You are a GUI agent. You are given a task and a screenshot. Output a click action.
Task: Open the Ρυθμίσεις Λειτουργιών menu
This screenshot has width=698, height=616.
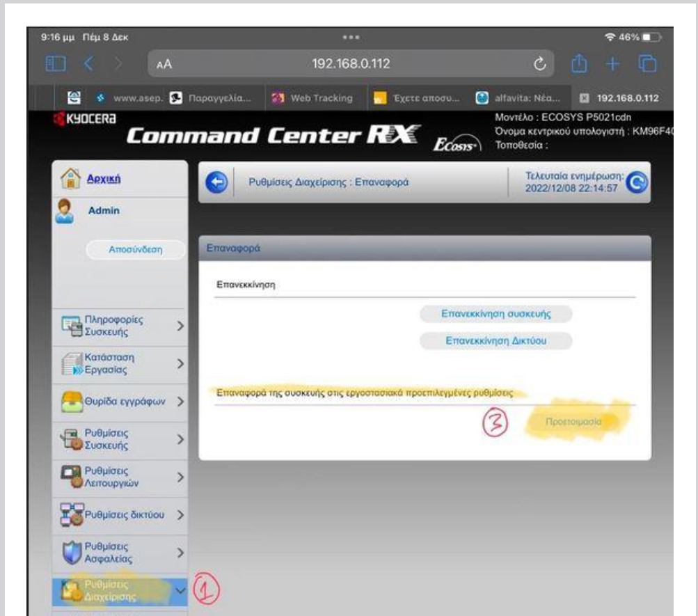(120, 477)
